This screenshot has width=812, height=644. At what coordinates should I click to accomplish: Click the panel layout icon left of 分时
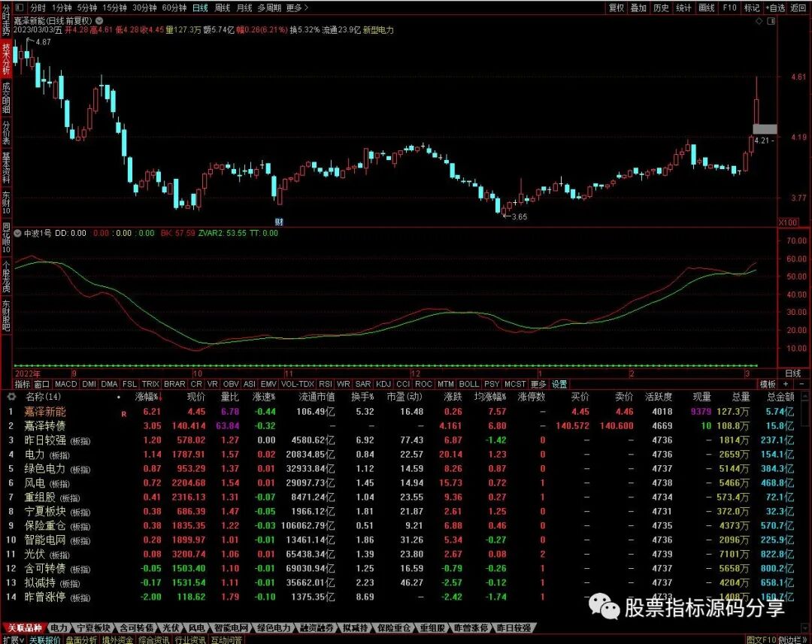click(20, 8)
